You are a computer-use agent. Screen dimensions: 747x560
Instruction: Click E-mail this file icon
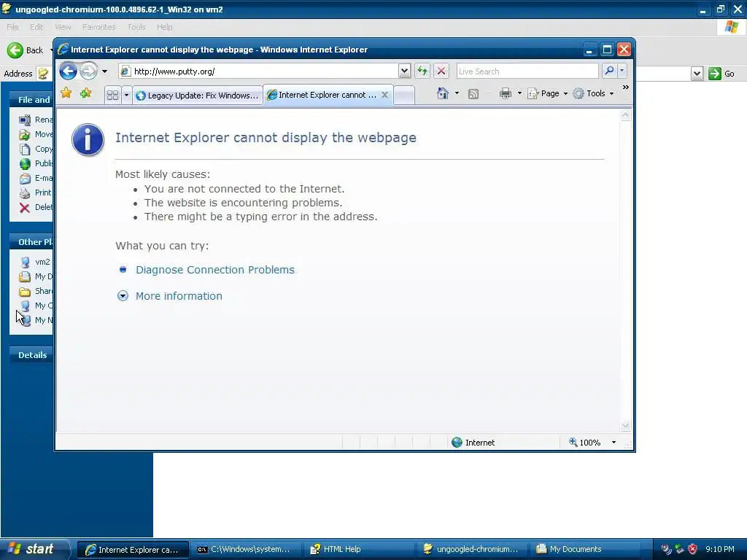pyautogui.click(x=25, y=178)
